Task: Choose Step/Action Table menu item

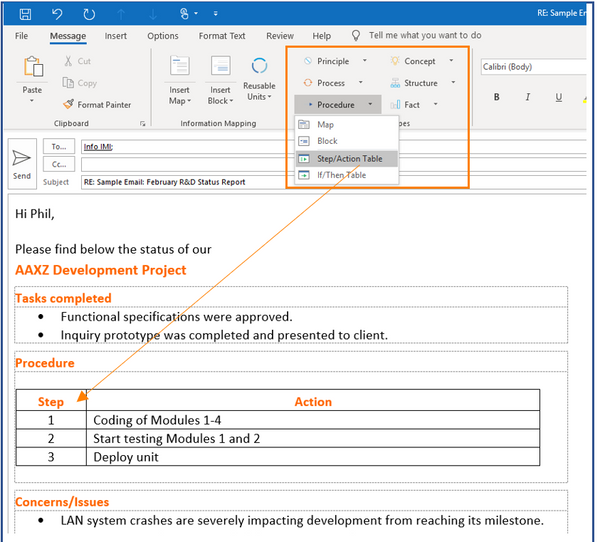Action: point(347,158)
